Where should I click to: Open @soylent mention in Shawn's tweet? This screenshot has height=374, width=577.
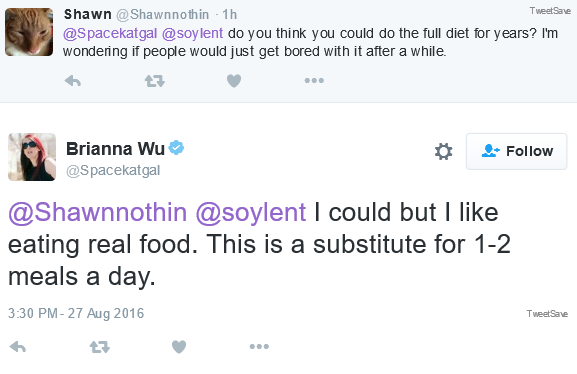[x=192, y=33]
